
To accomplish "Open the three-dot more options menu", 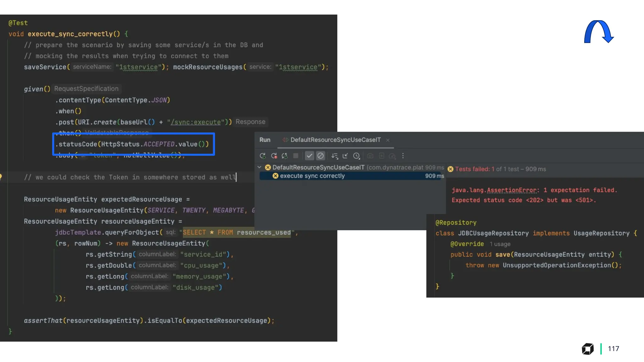I will (x=403, y=156).
